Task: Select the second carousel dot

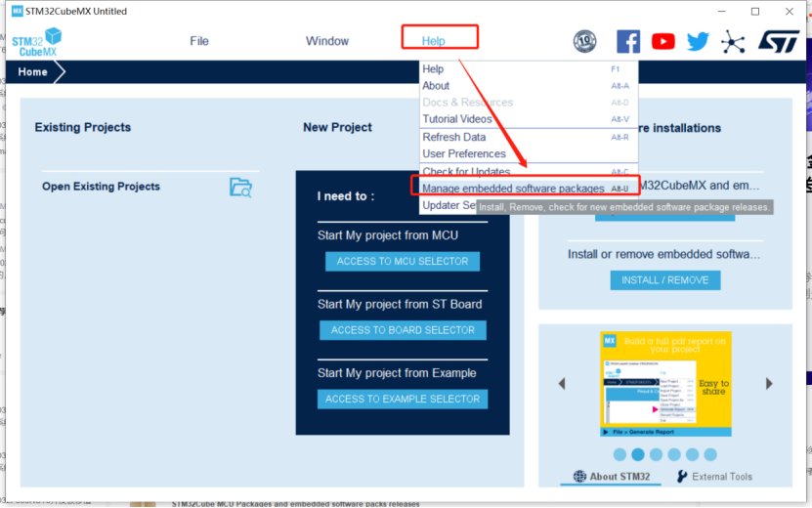Action: click(x=637, y=454)
